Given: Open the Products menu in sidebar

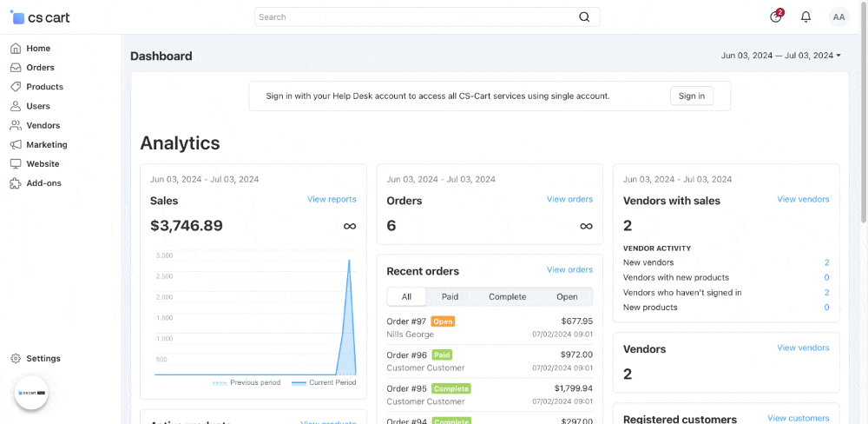Looking at the screenshot, I should (44, 87).
